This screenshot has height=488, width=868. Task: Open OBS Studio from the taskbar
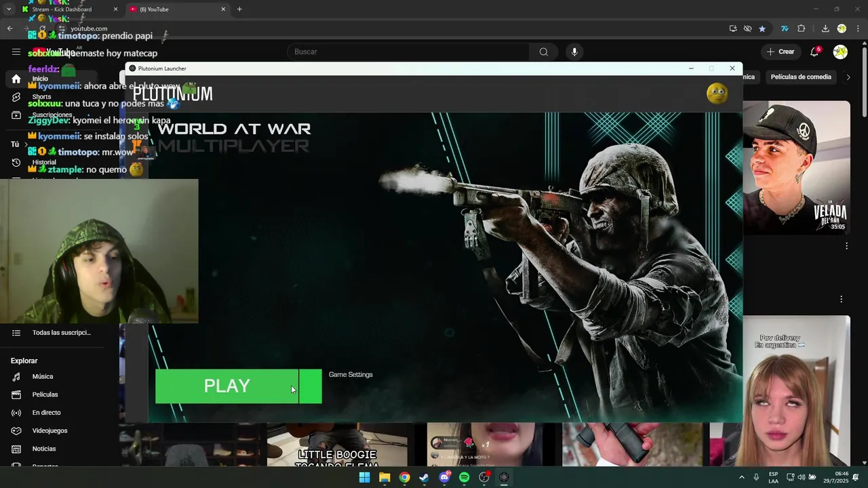click(484, 478)
